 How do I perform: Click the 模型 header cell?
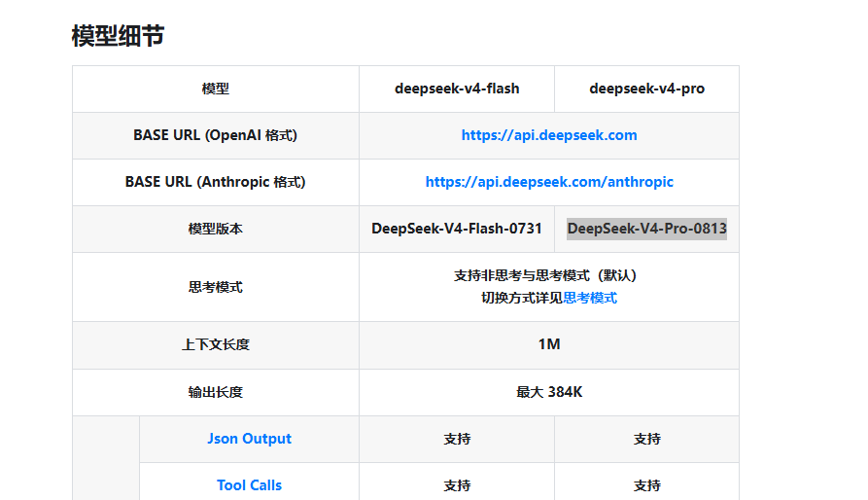(x=216, y=89)
